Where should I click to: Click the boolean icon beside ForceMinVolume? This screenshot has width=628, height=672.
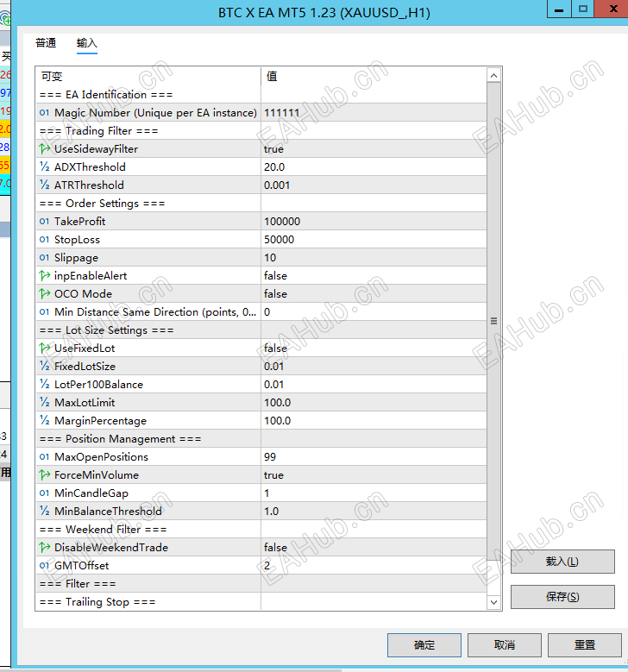click(x=44, y=475)
